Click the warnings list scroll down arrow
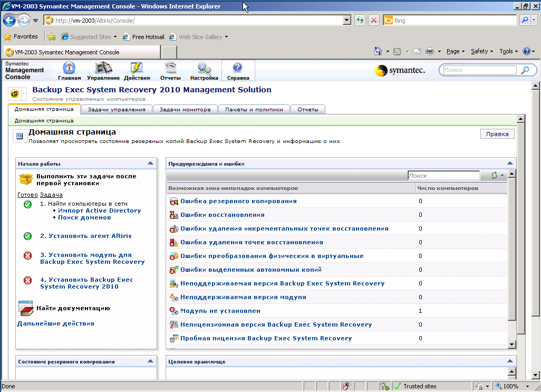 coord(511,344)
